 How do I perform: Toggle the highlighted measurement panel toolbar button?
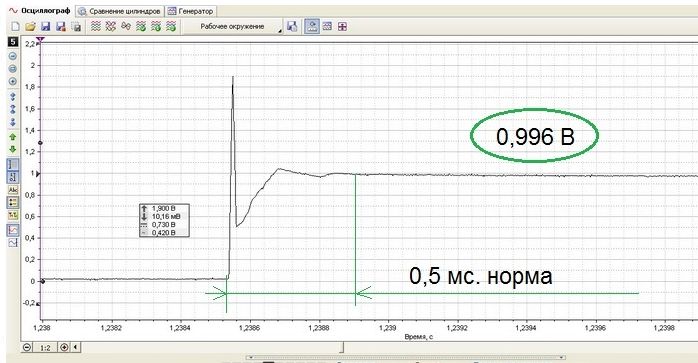tap(312, 27)
